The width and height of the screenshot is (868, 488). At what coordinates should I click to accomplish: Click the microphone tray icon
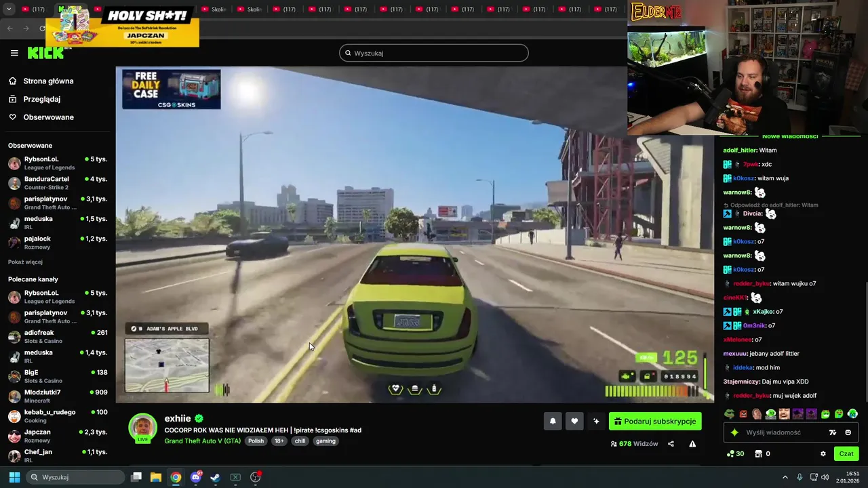pos(800,477)
